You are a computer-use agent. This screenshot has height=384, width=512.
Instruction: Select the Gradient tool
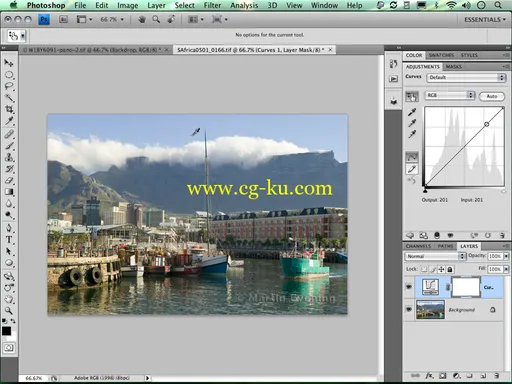(x=9, y=192)
